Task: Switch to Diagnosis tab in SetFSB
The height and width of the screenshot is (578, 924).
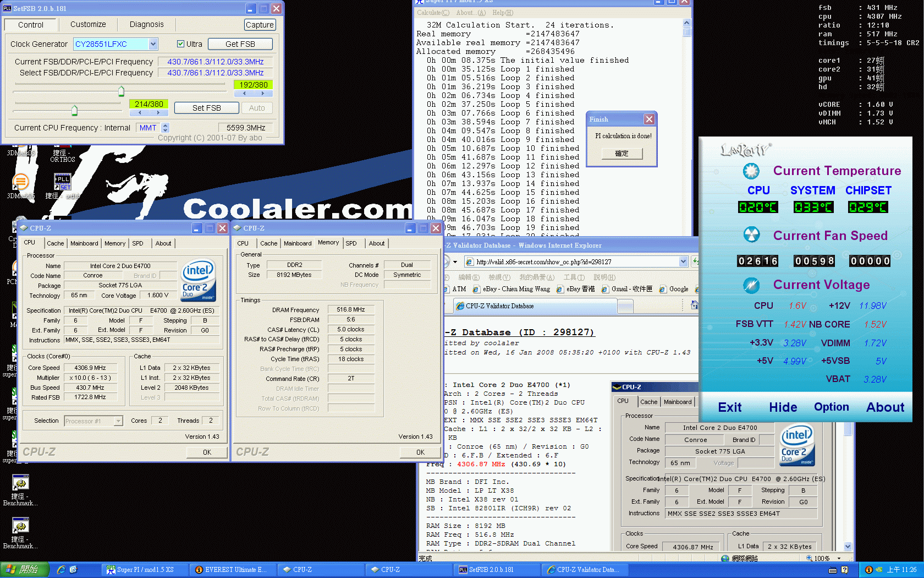Action: tap(146, 24)
